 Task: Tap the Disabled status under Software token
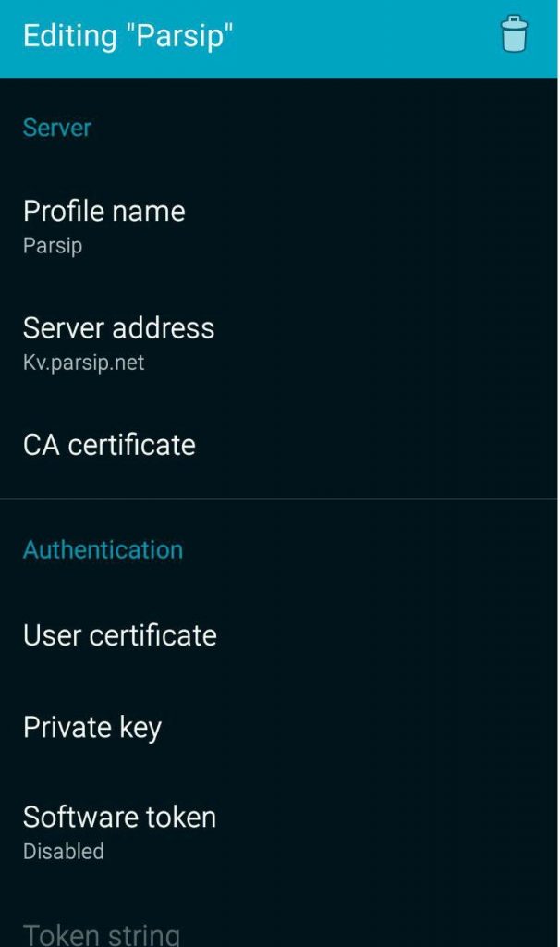coord(64,851)
